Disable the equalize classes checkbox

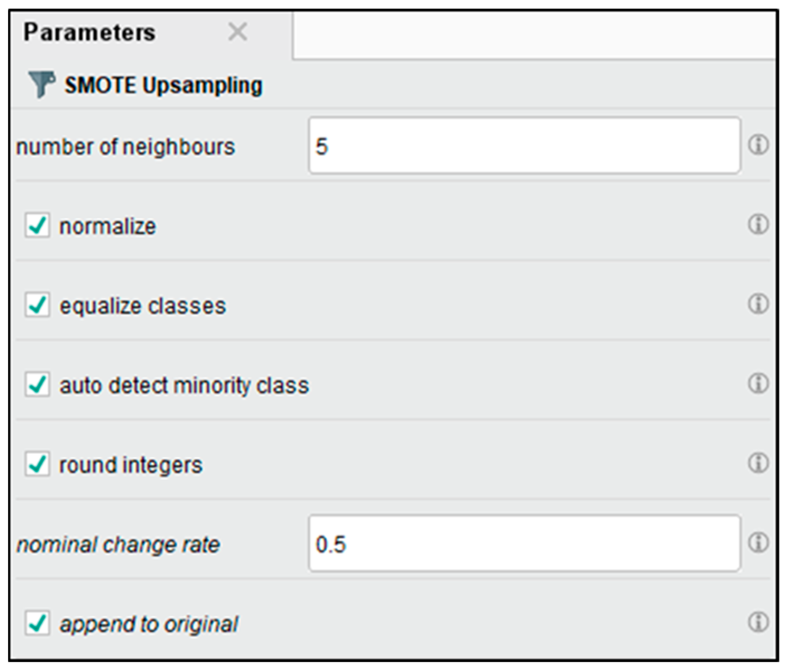(37, 305)
